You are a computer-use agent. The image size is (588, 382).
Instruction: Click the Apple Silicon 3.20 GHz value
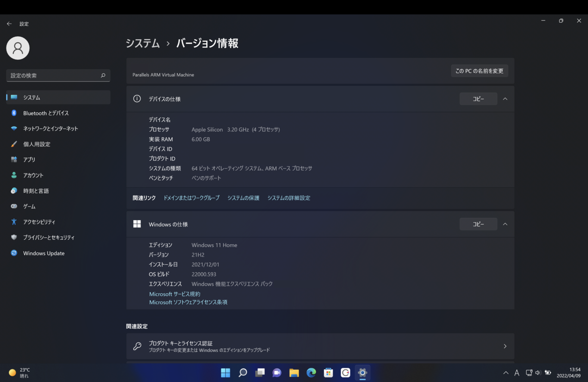click(x=236, y=129)
